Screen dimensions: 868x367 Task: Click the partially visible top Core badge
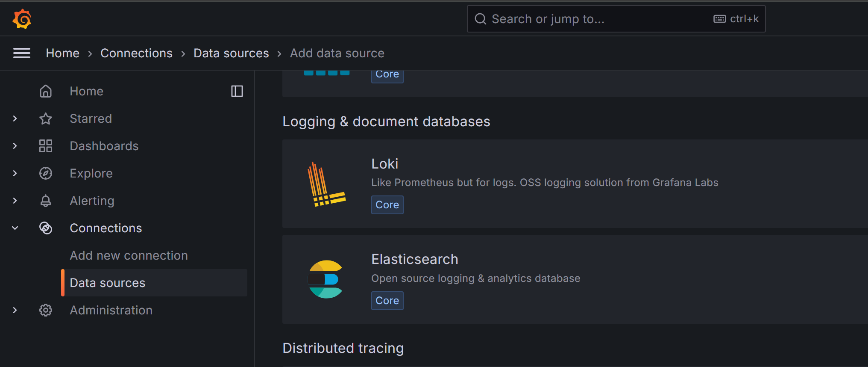387,76
